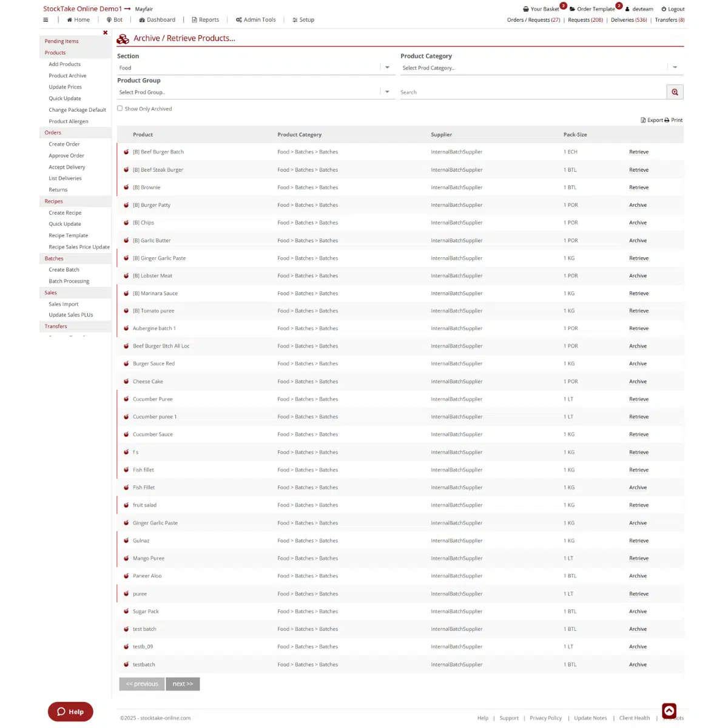This screenshot has width=728, height=728.
Task: Open the Product Category dropdown
Action: (675, 67)
